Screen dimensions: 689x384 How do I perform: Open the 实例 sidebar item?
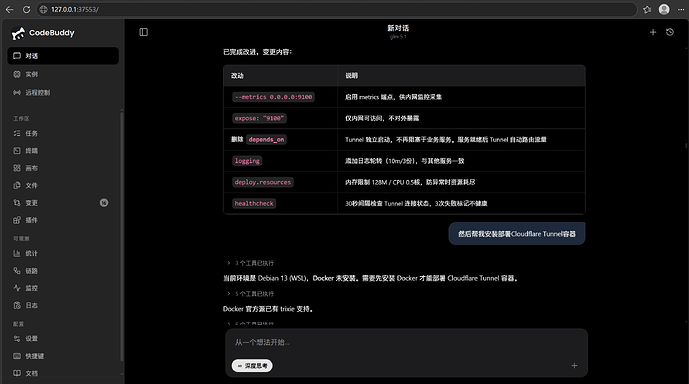click(x=63, y=74)
